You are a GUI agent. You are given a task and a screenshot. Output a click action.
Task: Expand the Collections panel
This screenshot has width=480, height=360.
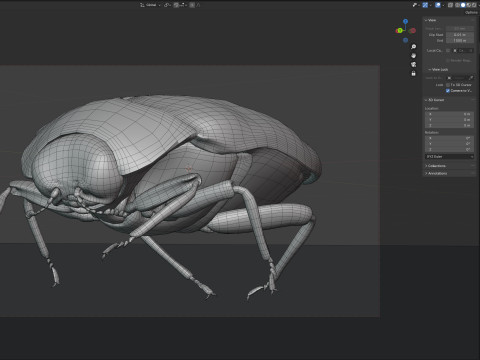click(435, 166)
